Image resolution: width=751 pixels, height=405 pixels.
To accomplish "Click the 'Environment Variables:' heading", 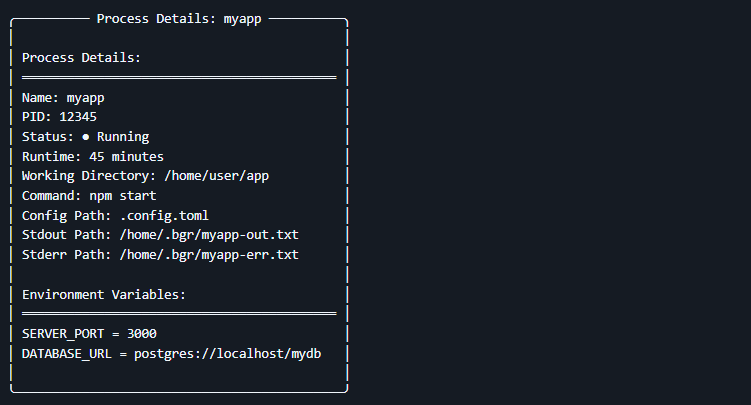I will (104, 294).
